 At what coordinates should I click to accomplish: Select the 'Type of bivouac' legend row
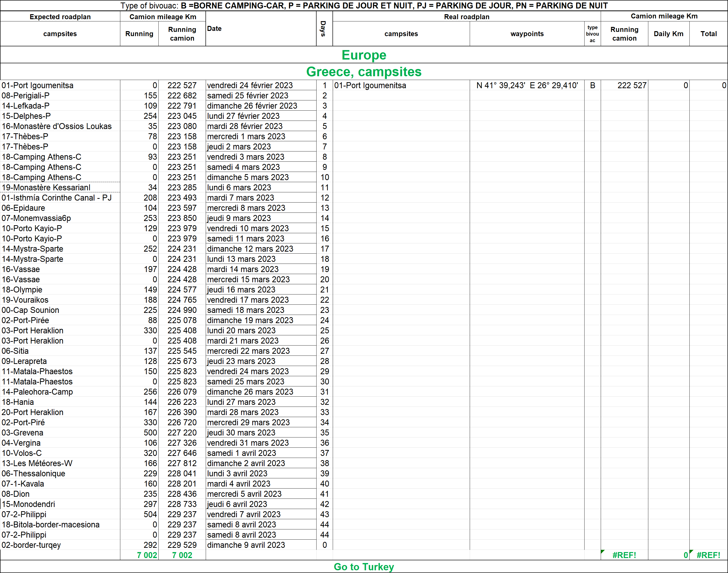pos(364,6)
